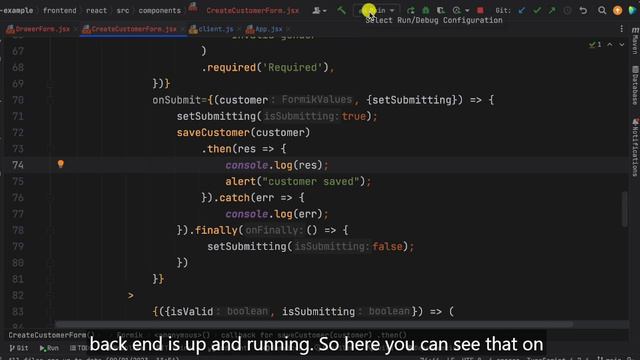The width and height of the screenshot is (640, 360).
Task: Open the Git tool window button
Action: pos(19,348)
